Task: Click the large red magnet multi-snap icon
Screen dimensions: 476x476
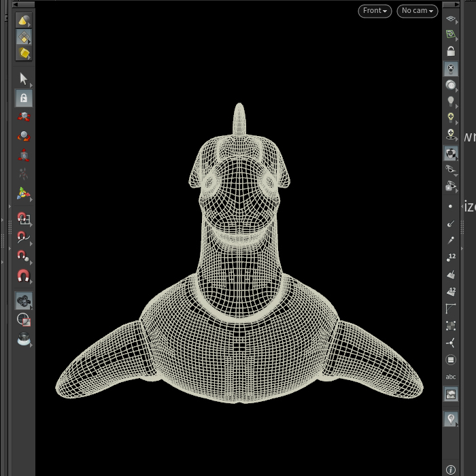Action: pyautogui.click(x=24, y=275)
